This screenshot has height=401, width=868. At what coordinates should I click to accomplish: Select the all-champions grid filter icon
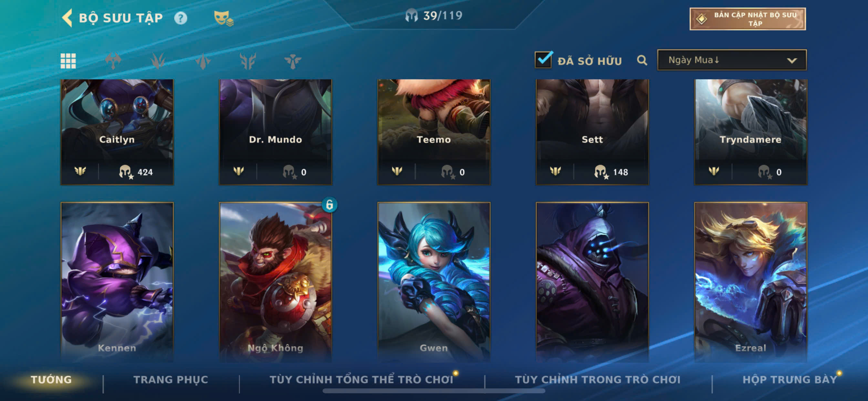(x=68, y=61)
